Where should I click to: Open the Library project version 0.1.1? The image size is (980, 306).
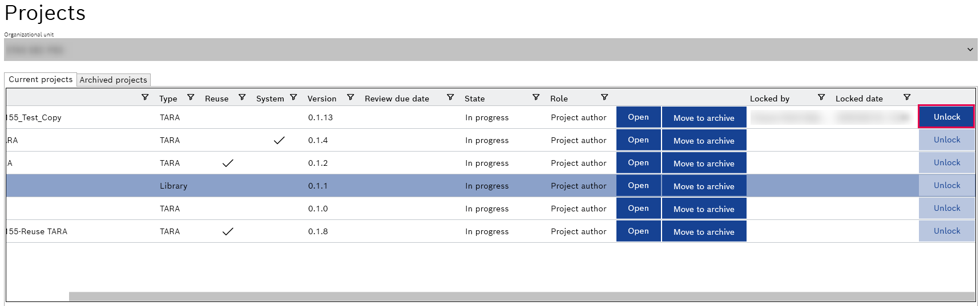tap(638, 186)
